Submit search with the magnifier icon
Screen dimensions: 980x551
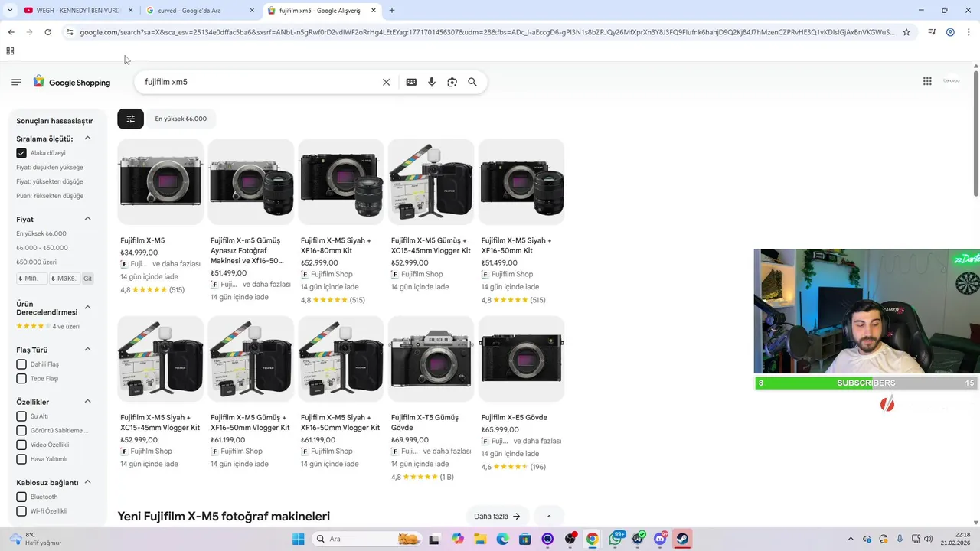pos(472,82)
